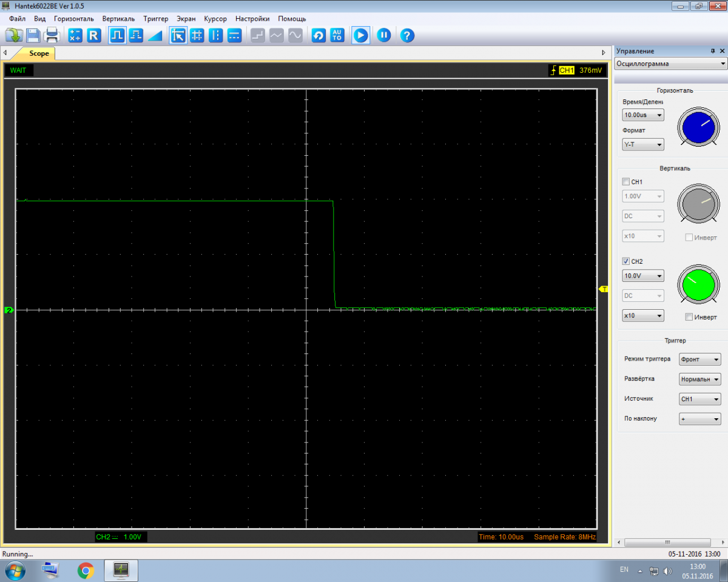The width and height of the screenshot is (728, 582).
Task: Open the CH1 1.00V voltage dropdown
Action: point(643,196)
